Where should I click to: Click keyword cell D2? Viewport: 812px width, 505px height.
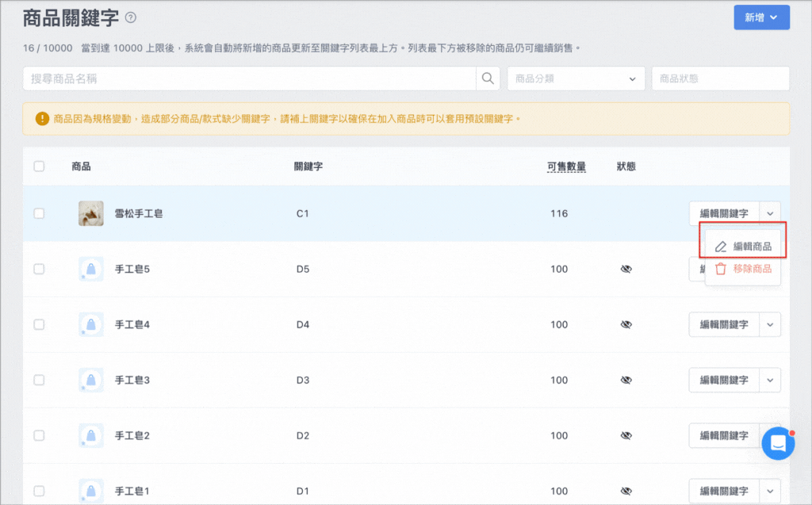pos(302,435)
